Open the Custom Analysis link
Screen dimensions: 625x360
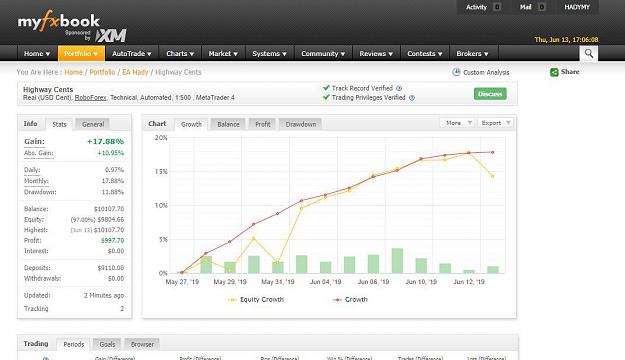coord(486,73)
